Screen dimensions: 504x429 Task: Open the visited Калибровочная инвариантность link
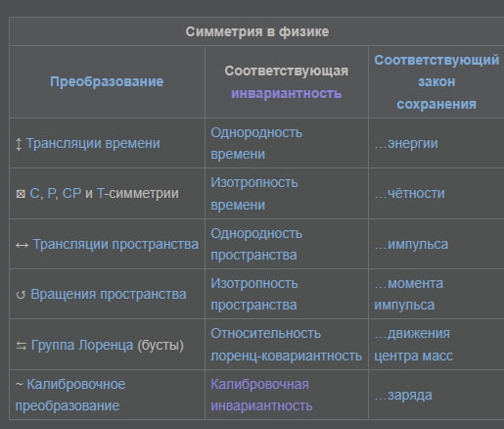coord(261,395)
